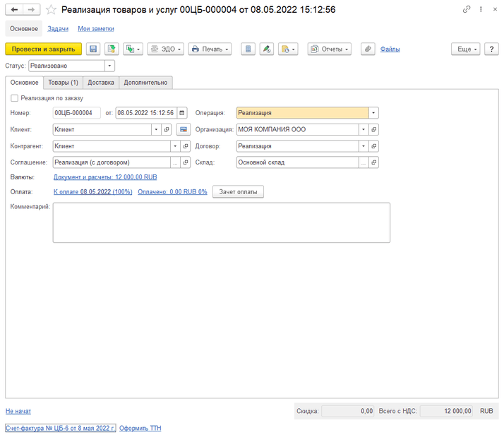Open the create-based-on icon menu
504x435 pixels.
(133, 49)
